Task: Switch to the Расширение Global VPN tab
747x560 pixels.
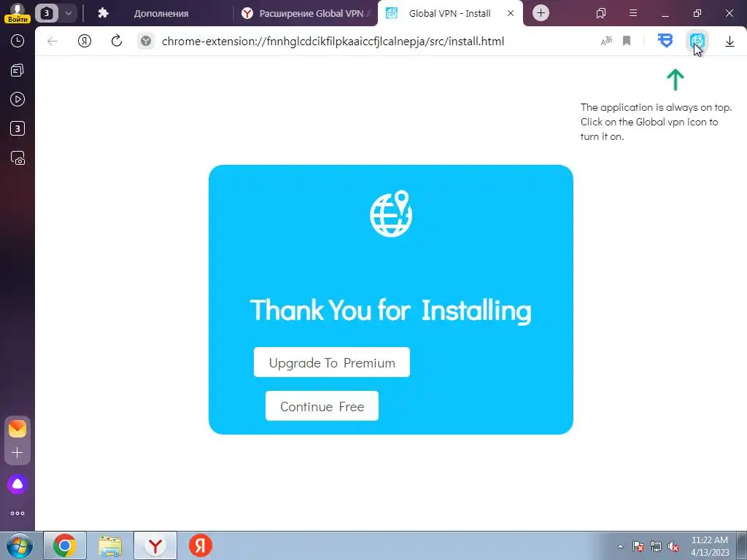Action: [306, 13]
